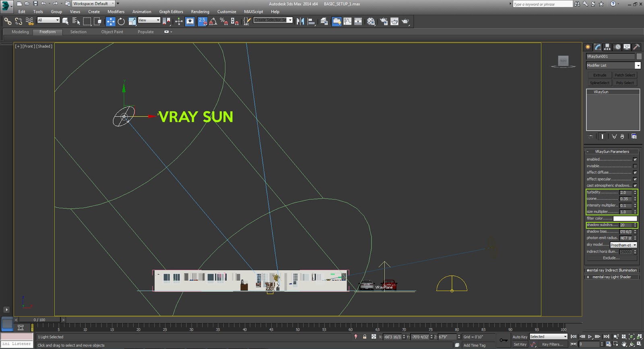The image size is (644, 349).
Task: Click the Align tool icon
Action: tap(311, 21)
